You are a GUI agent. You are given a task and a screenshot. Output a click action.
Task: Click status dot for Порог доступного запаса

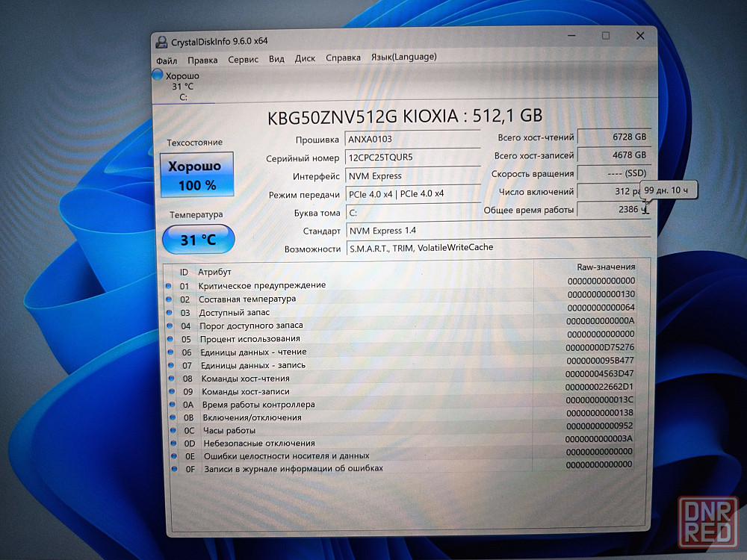point(170,326)
